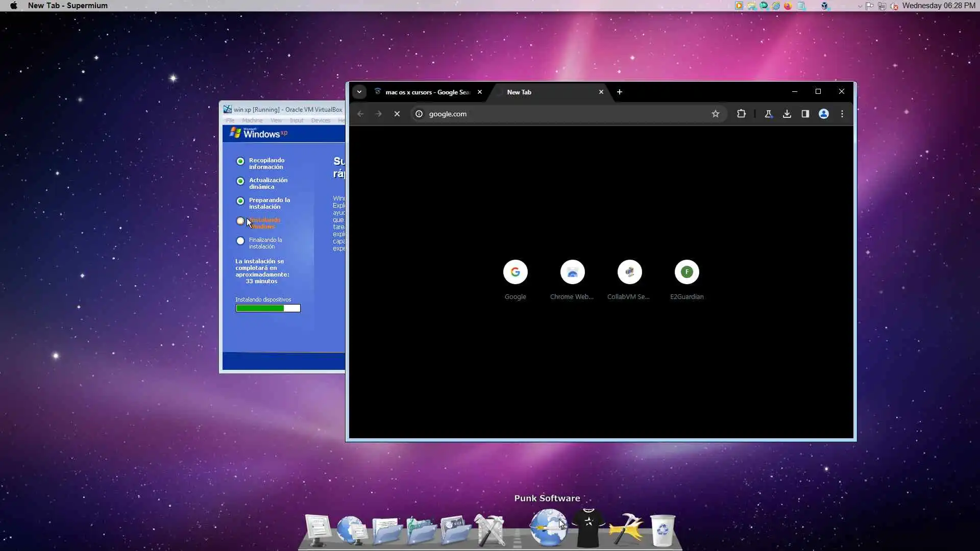The height and width of the screenshot is (551, 980).
Task: Open the browser extensions puzzle icon
Action: [741, 114]
